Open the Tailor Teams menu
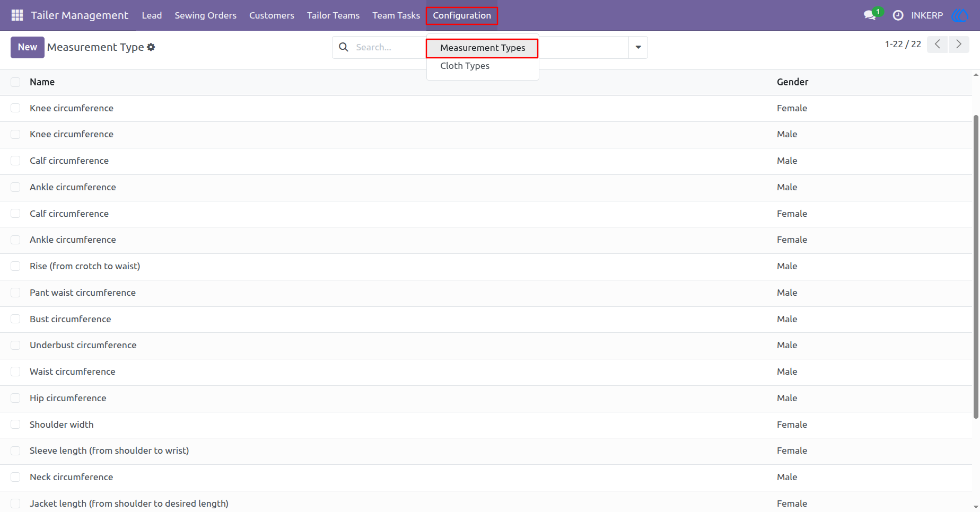 pyautogui.click(x=333, y=15)
